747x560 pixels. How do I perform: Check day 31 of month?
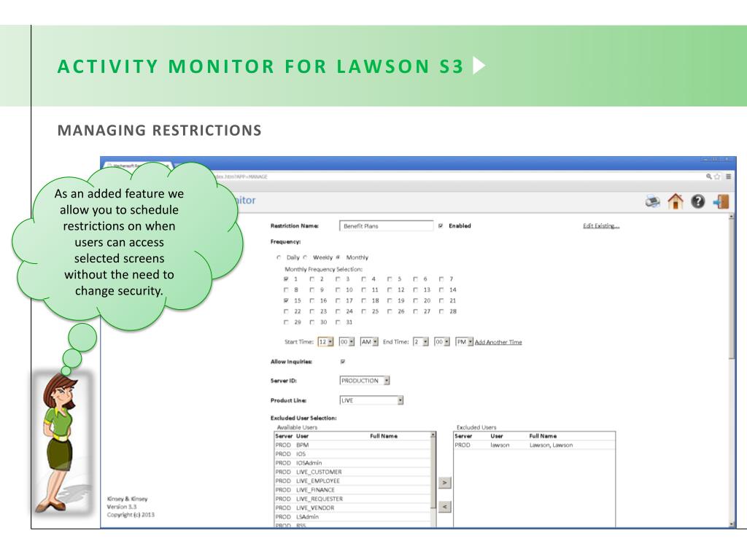click(x=338, y=322)
